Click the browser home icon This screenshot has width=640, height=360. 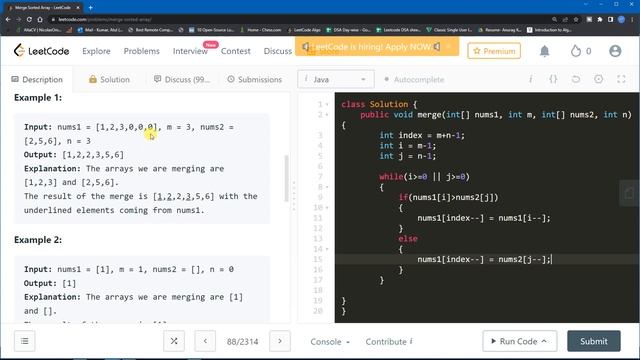pos(40,19)
